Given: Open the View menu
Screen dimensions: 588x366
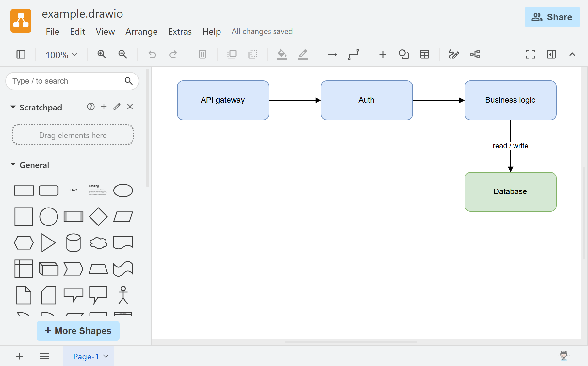Looking at the screenshot, I should [105, 32].
